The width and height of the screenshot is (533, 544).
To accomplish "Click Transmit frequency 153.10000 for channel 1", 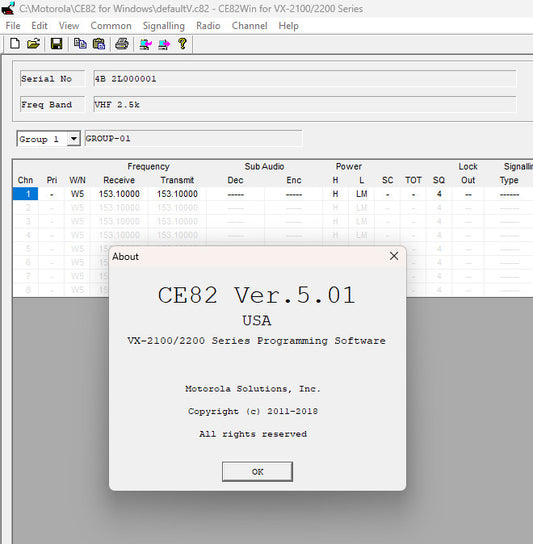I will (x=177, y=194).
